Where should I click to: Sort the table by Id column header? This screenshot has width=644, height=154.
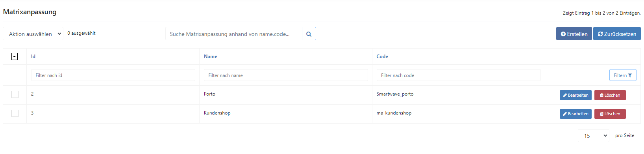tap(33, 56)
